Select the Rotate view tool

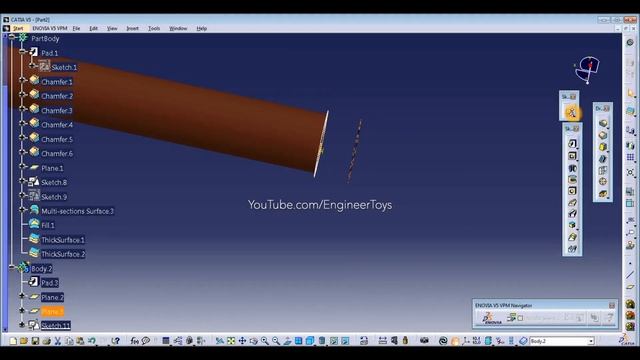point(253,340)
